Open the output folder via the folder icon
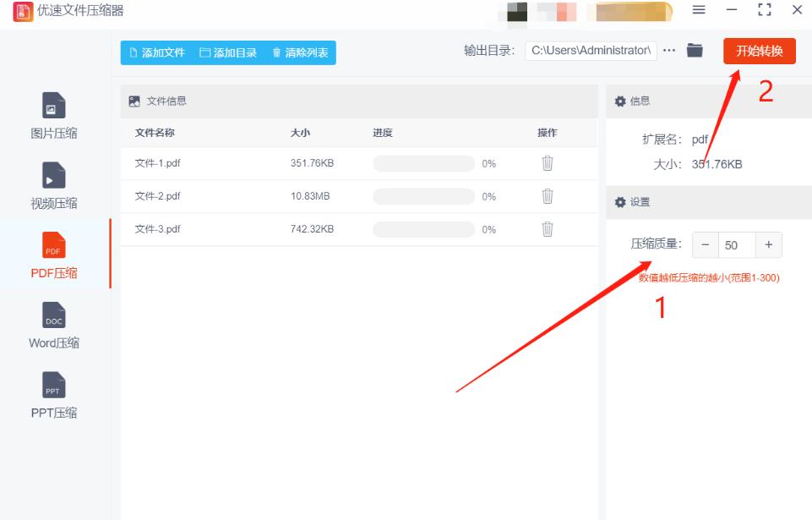This screenshot has width=812, height=520. tap(695, 51)
